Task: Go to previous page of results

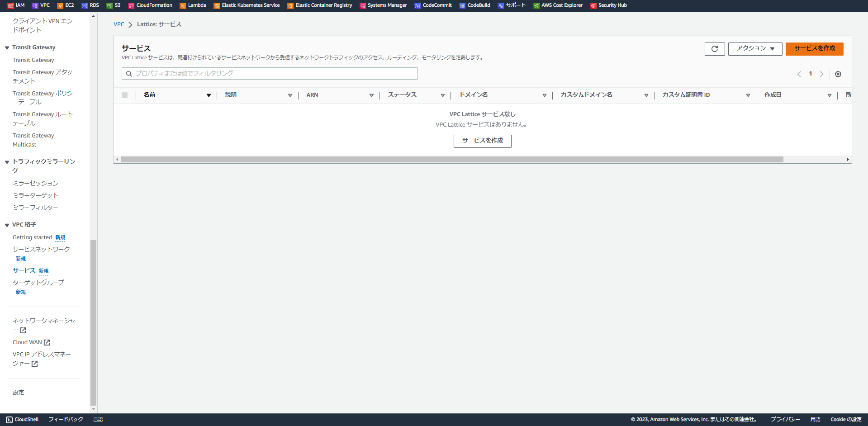Action: pyautogui.click(x=799, y=74)
